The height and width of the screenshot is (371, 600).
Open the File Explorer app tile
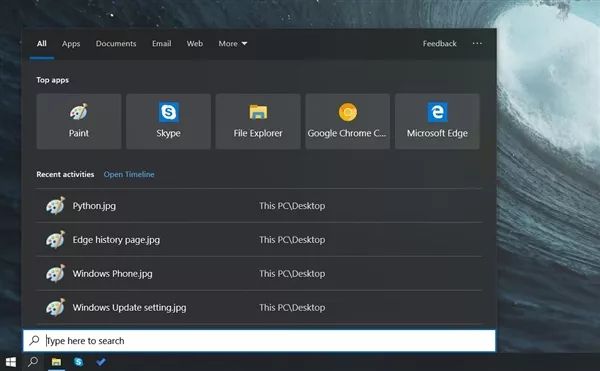tap(258, 121)
